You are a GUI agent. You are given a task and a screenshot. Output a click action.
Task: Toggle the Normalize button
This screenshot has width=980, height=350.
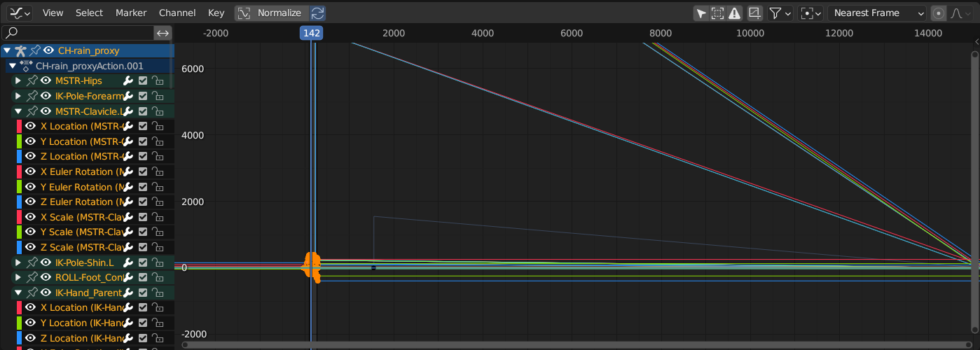[x=272, y=13]
